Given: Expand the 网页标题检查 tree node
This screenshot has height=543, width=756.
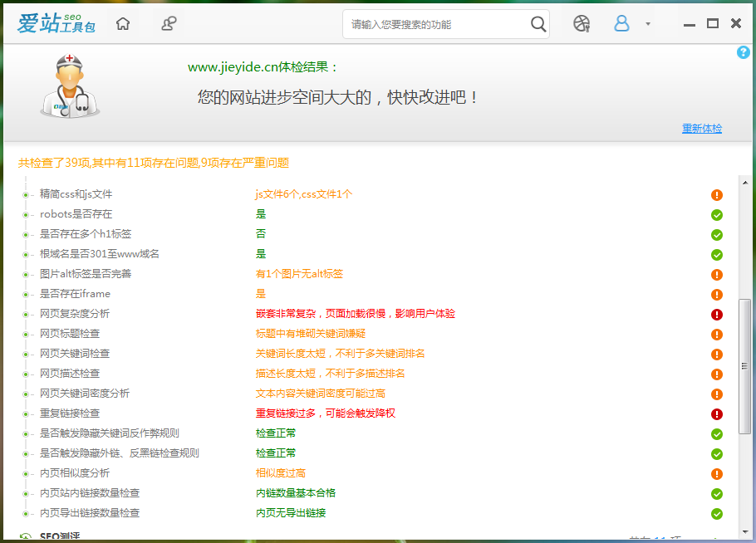Looking at the screenshot, I should click(26, 334).
